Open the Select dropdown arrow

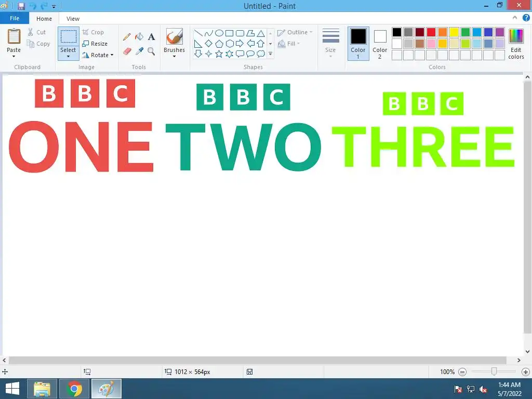[x=68, y=56]
